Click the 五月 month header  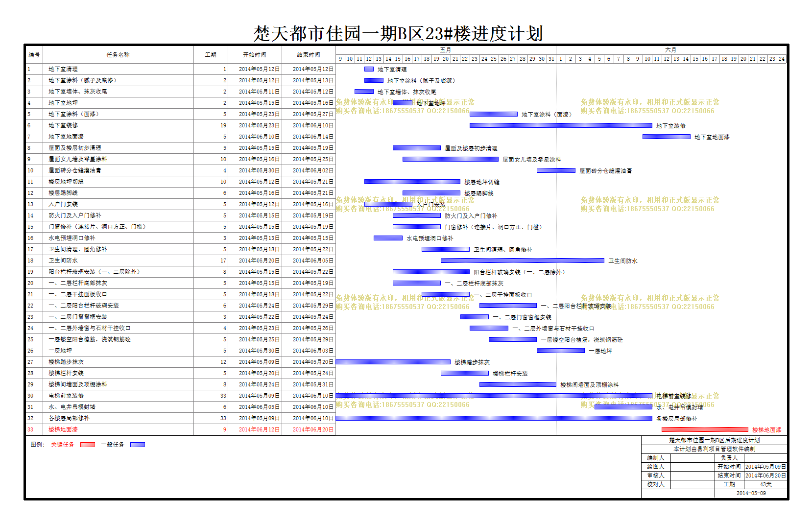click(446, 50)
